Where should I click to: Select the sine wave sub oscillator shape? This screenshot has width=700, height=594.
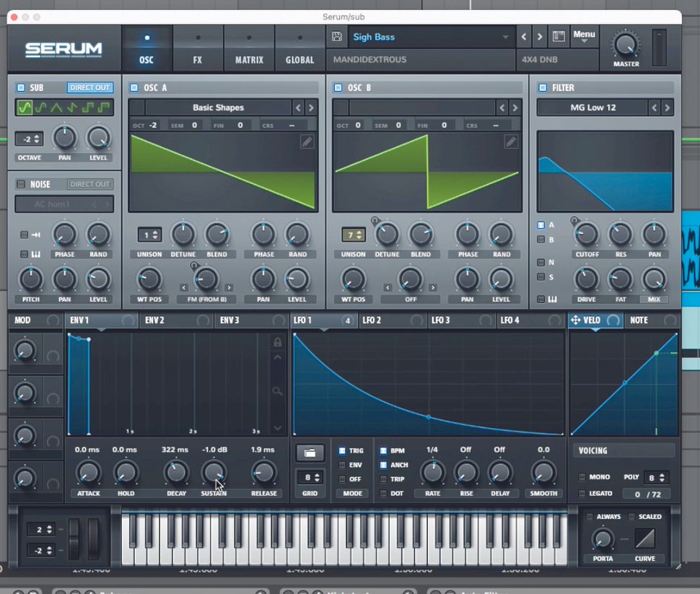(25, 107)
